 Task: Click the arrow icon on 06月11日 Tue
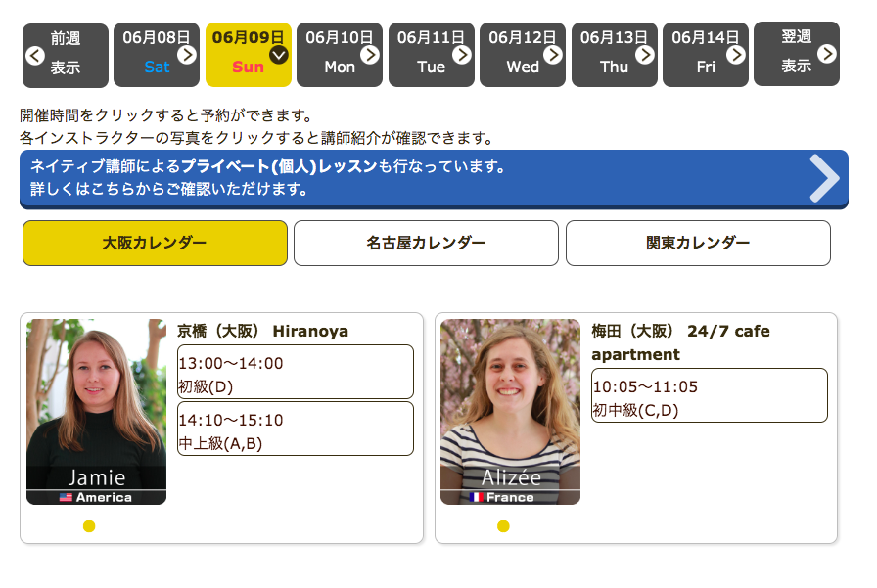[x=462, y=55]
